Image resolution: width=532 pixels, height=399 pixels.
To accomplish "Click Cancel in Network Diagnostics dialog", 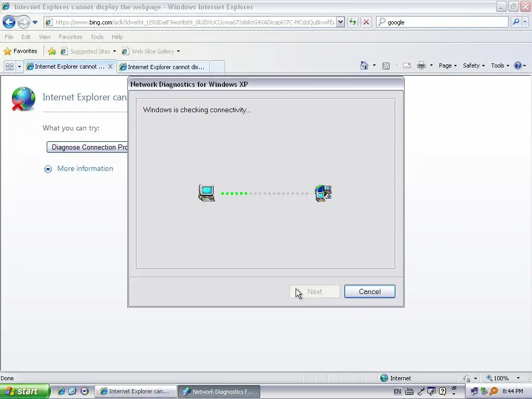I will 370,292.
